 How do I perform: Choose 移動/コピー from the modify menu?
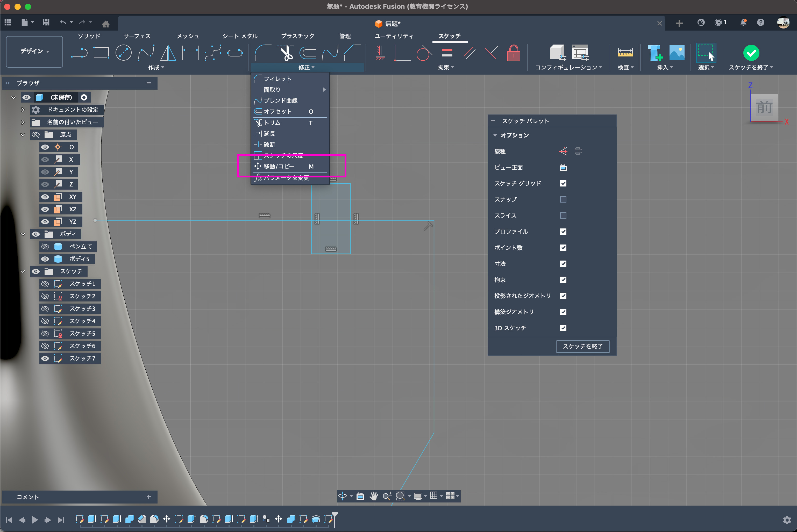point(279,166)
